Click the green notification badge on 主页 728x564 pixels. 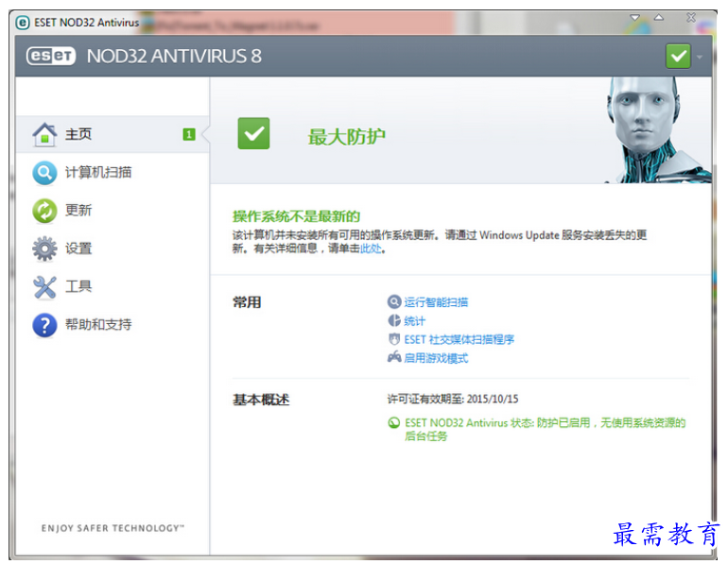[x=189, y=134]
